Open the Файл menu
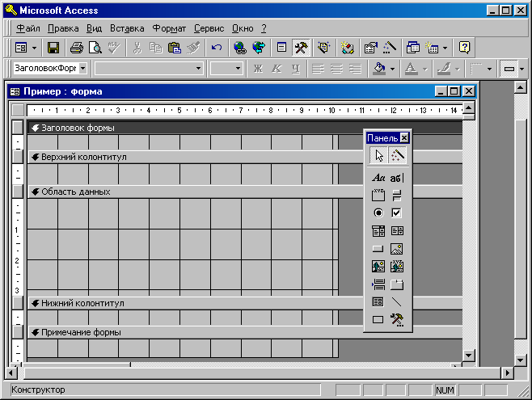 pyautogui.click(x=27, y=28)
